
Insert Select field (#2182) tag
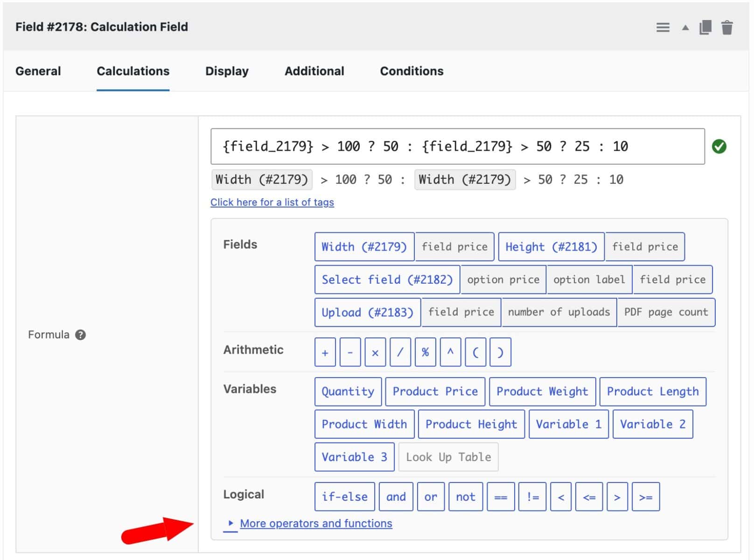[x=387, y=280]
